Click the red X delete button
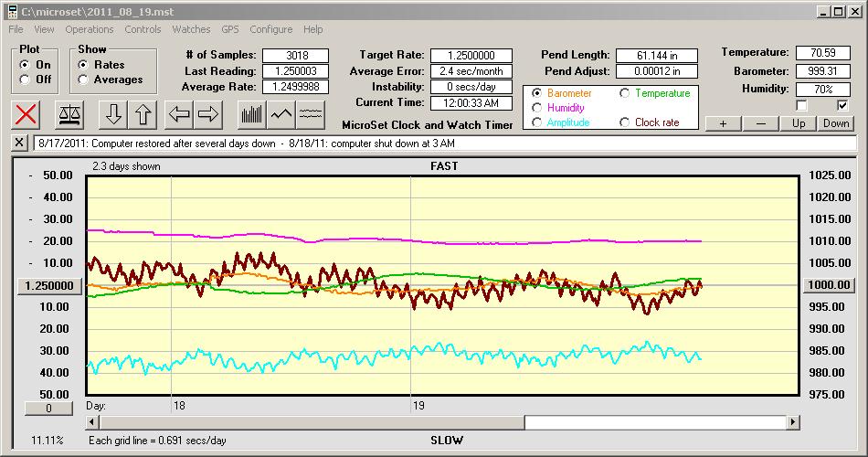The image size is (868, 457). coord(26,114)
